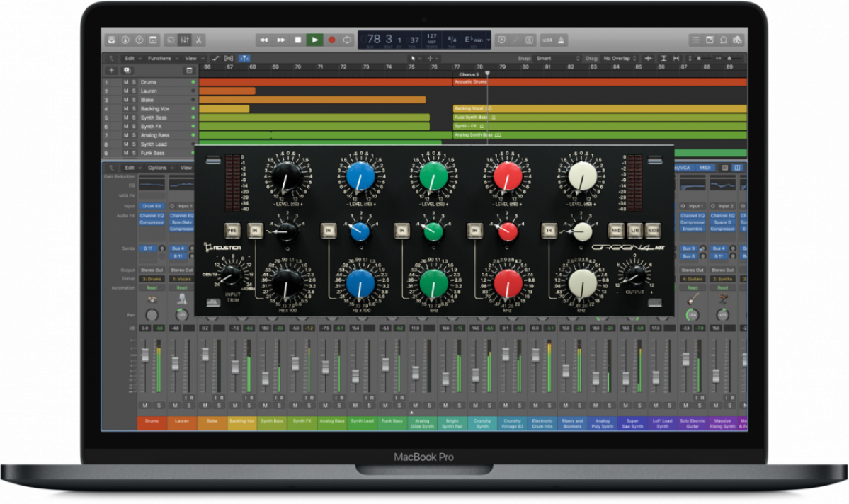Click the Drums channel volume fader
Screen dimensions: 849x504
pos(145,356)
